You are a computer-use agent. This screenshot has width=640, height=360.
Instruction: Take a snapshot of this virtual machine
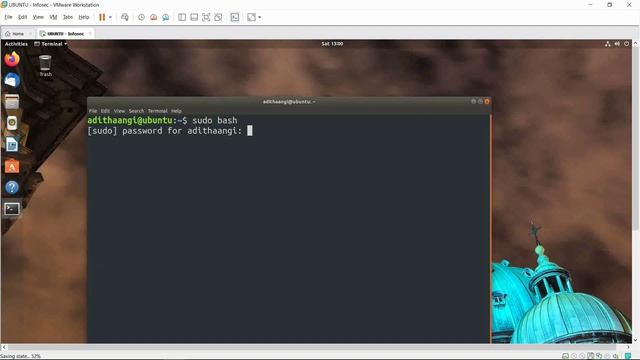pyautogui.click(x=141, y=17)
